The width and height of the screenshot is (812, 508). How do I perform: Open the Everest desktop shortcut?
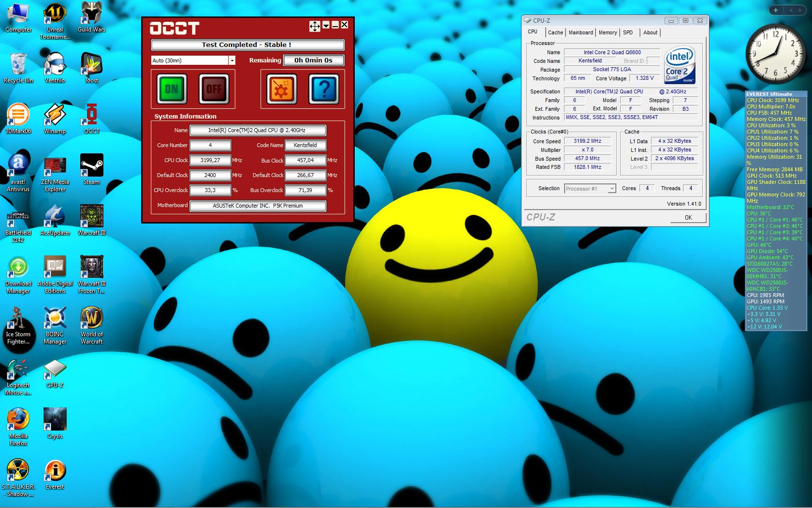click(55, 475)
